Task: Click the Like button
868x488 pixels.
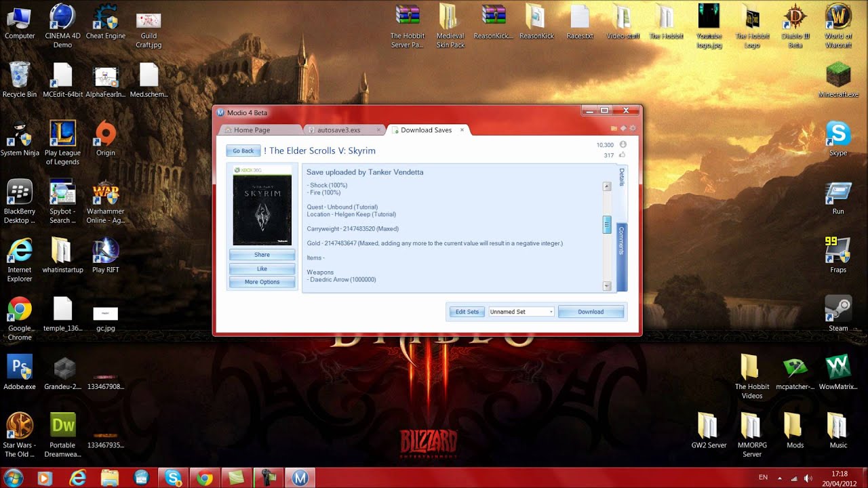Action: 262,268
